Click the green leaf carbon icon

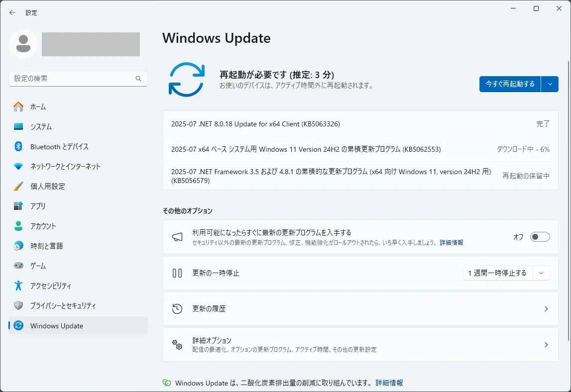[x=167, y=383]
